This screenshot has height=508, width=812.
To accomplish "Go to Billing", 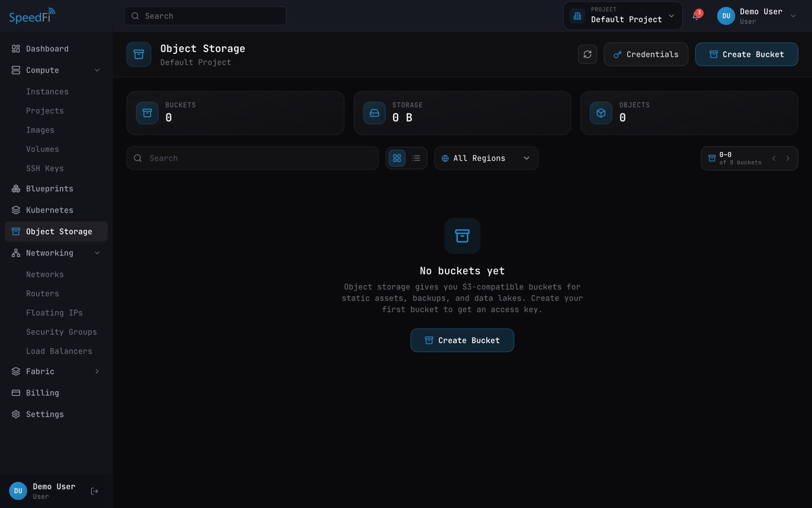I will pyautogui.click(x=56, y=393).
